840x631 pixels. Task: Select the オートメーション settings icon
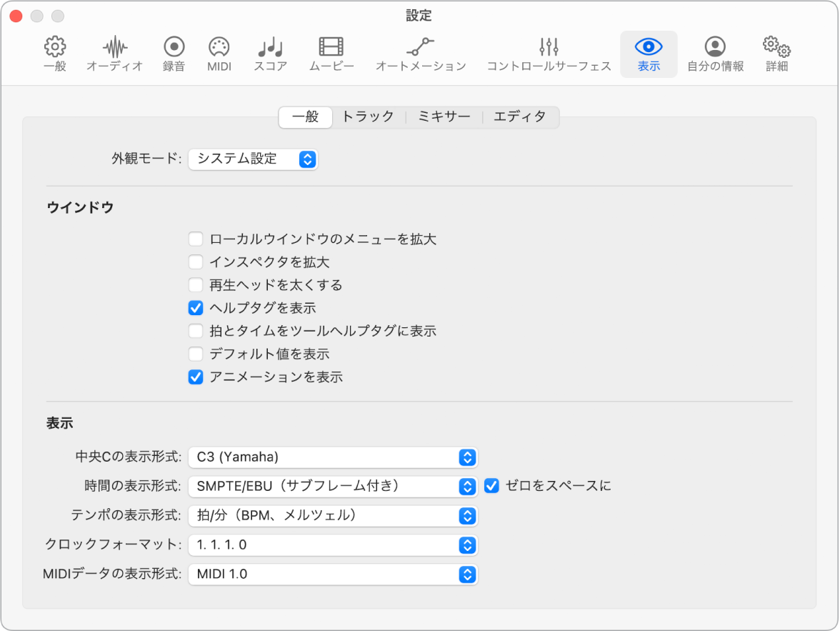point(420,54)
